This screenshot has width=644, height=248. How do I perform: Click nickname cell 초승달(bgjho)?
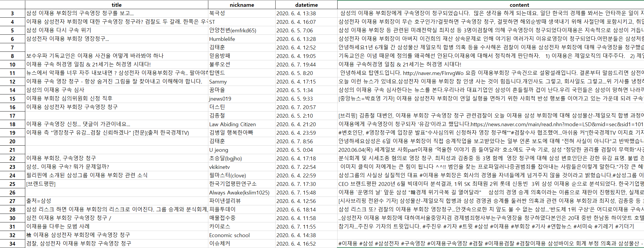(x=242, y=158)
